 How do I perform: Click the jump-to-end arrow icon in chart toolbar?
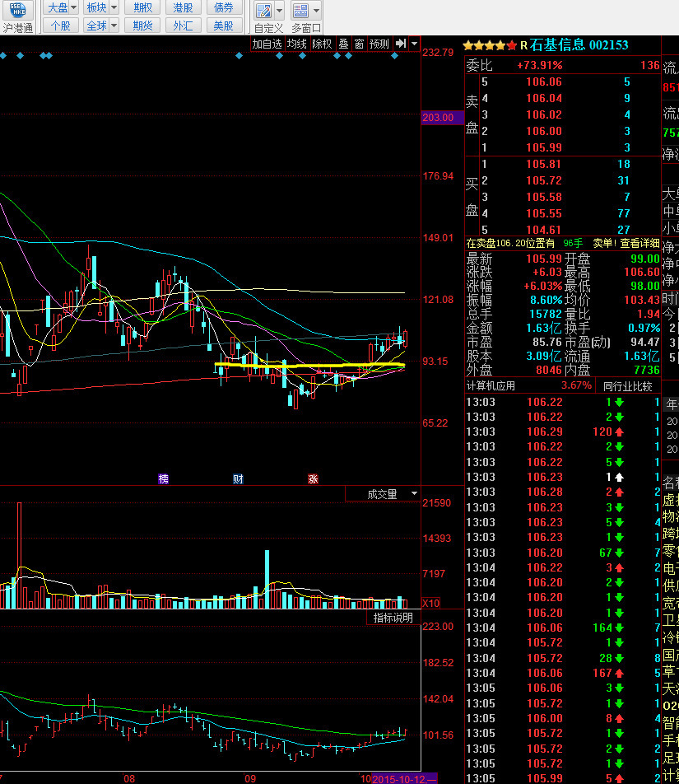[401, 44]
